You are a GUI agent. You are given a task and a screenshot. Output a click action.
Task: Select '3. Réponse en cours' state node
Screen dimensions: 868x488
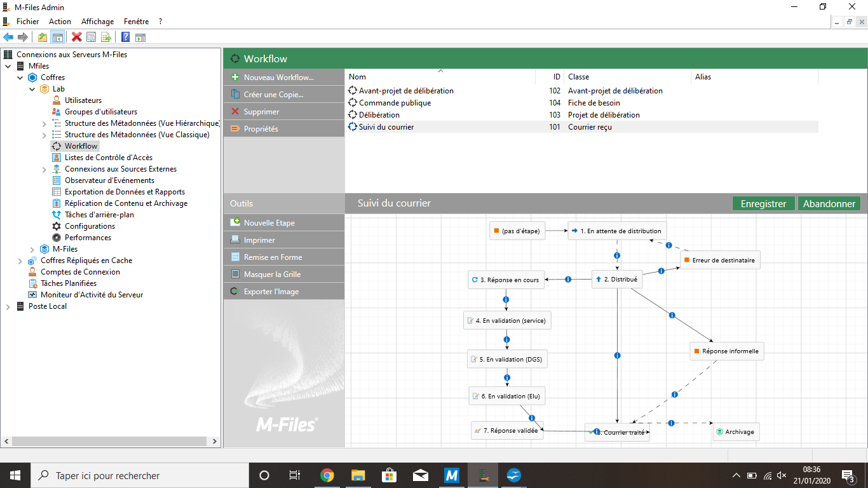point(506,280)
